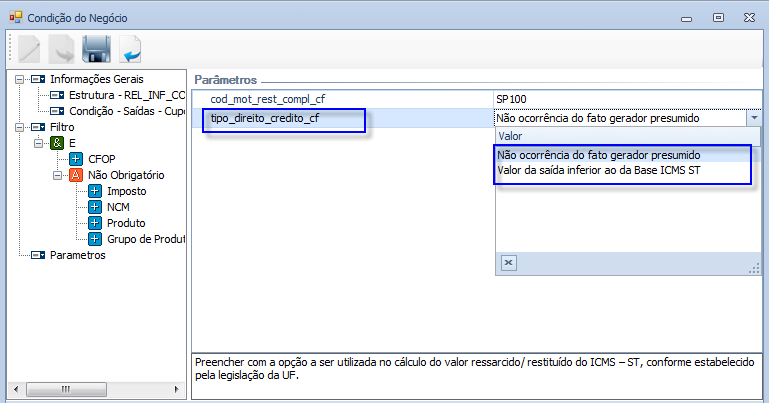Click the grey redo arrow toolbar icon
The height and width of the screenshot is (403, 769).
(x=63, y=49)
